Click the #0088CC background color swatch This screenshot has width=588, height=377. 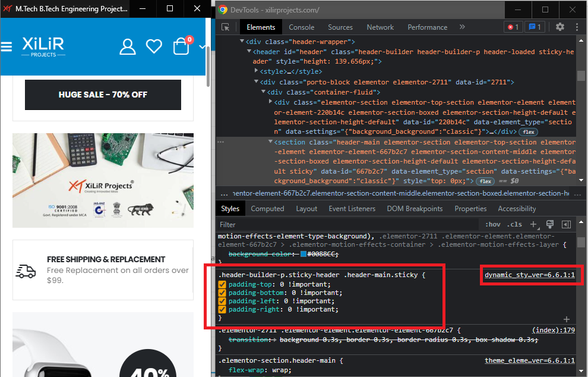[x=304, y=255]
